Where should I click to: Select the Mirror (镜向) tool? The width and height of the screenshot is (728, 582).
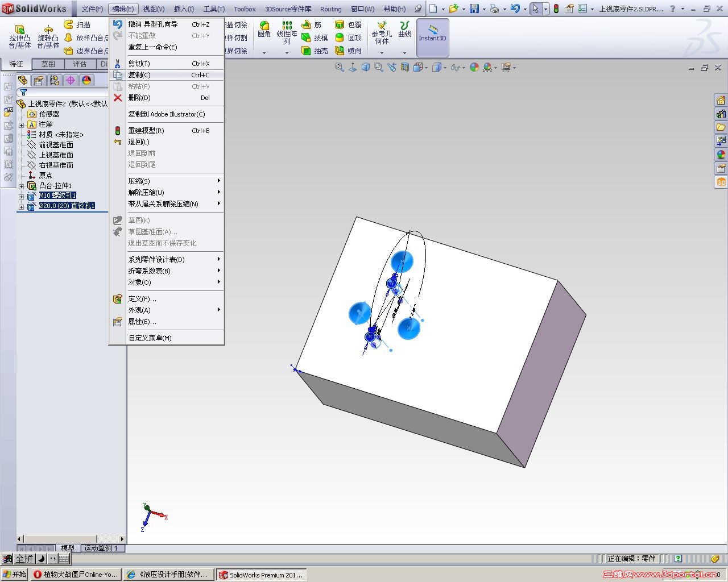(348, 51)
